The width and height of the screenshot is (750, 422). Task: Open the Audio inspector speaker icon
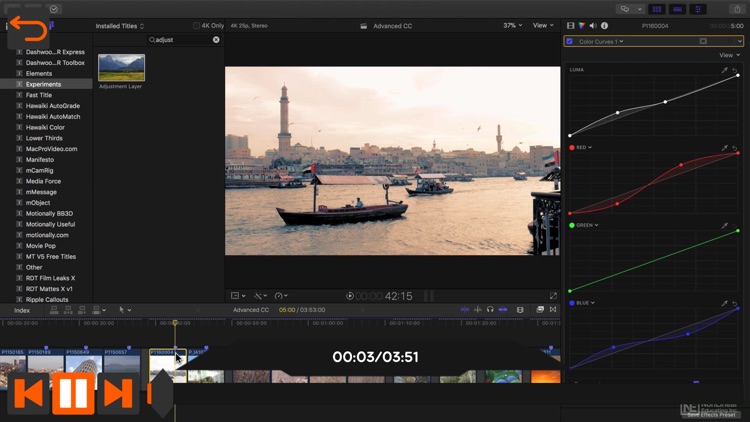coord(593,26)
